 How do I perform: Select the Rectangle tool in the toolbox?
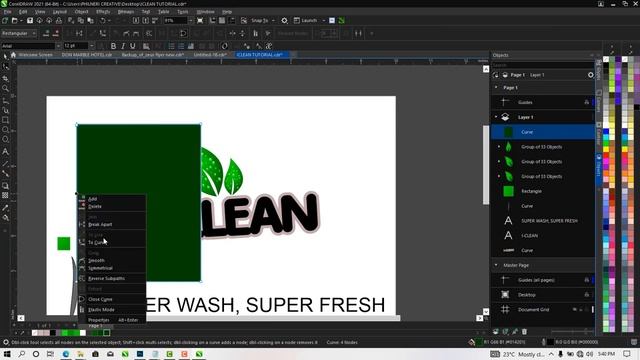[5, 120]
